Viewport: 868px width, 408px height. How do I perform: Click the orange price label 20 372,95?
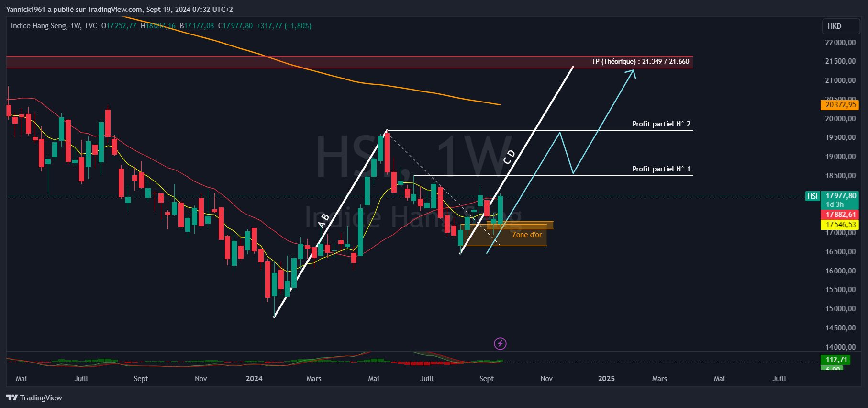point(840,105)
